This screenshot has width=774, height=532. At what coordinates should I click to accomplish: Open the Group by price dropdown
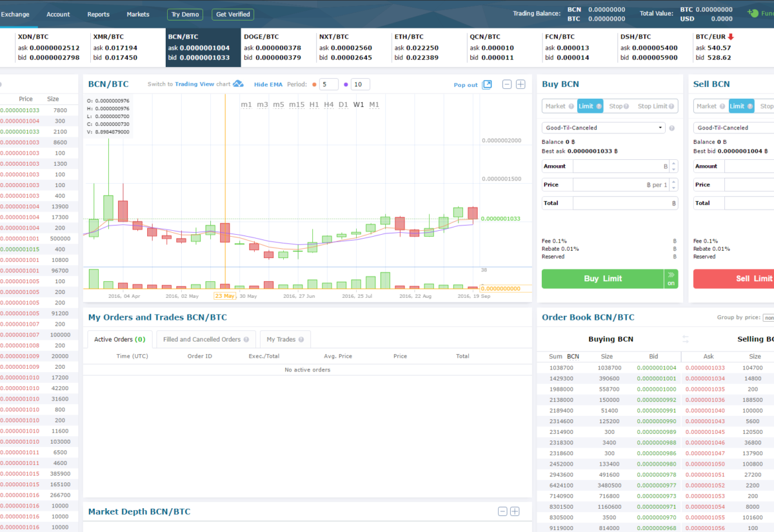(x=768, y=318)
